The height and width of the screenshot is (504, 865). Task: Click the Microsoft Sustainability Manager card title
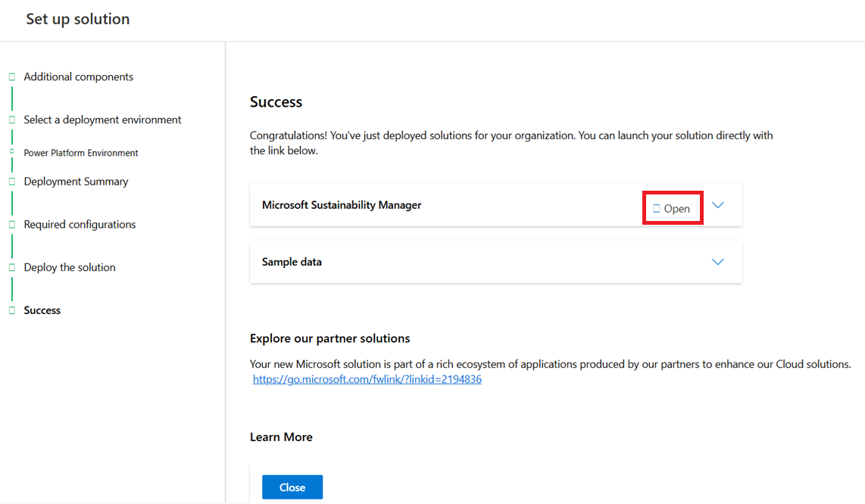pos(342,205)
